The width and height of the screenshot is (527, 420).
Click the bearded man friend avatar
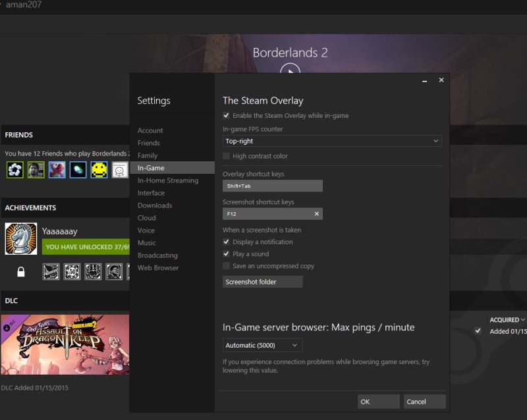[36, 170]
